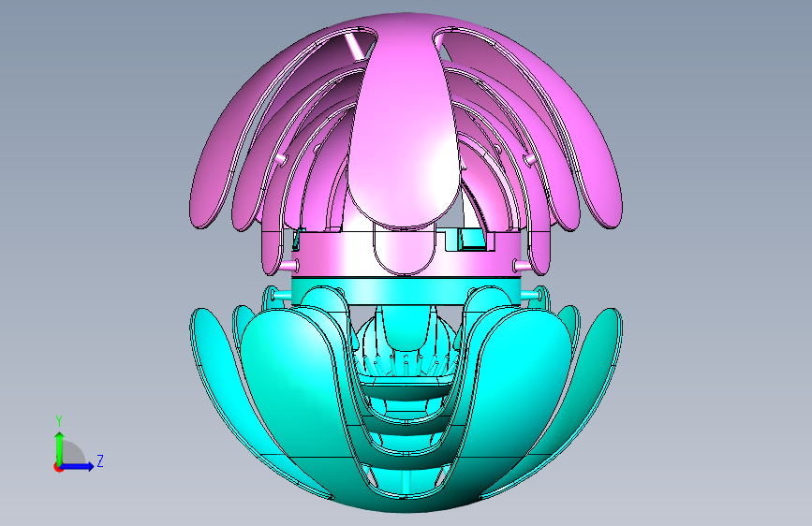Click the blue Z axis arrow of triad

[78, 466]
